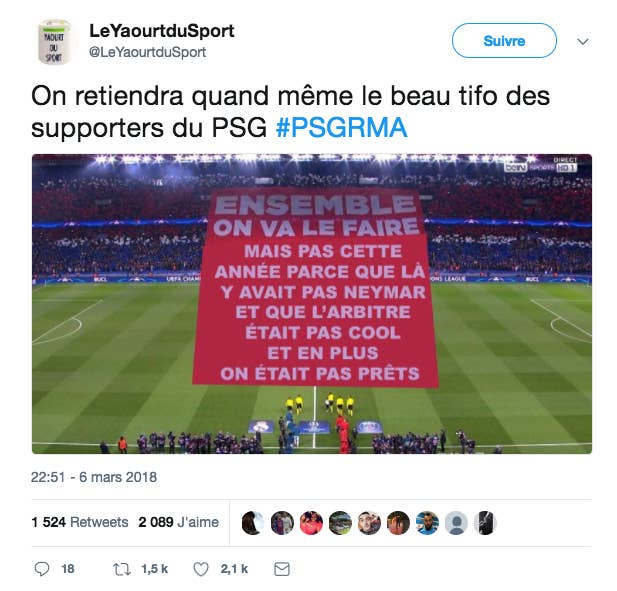
Task: Open the @LeYaourtduSport handle link
Action: click(x=148, y=52)
